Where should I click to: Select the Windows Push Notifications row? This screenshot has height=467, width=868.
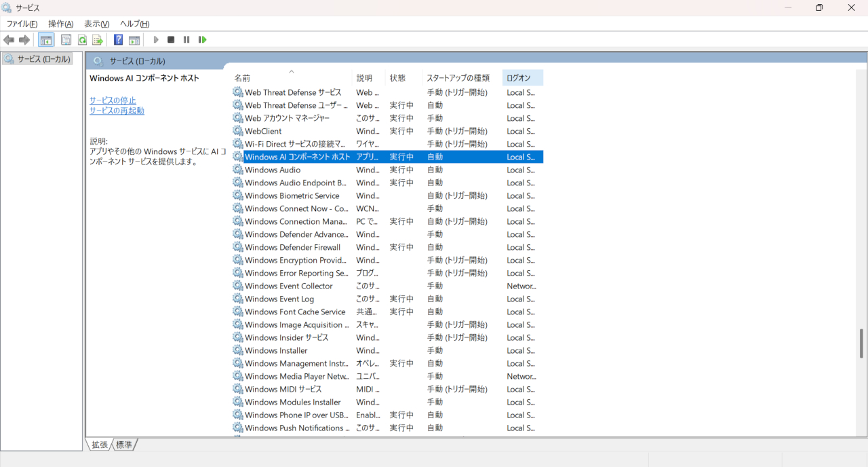[x=387, y=428]
